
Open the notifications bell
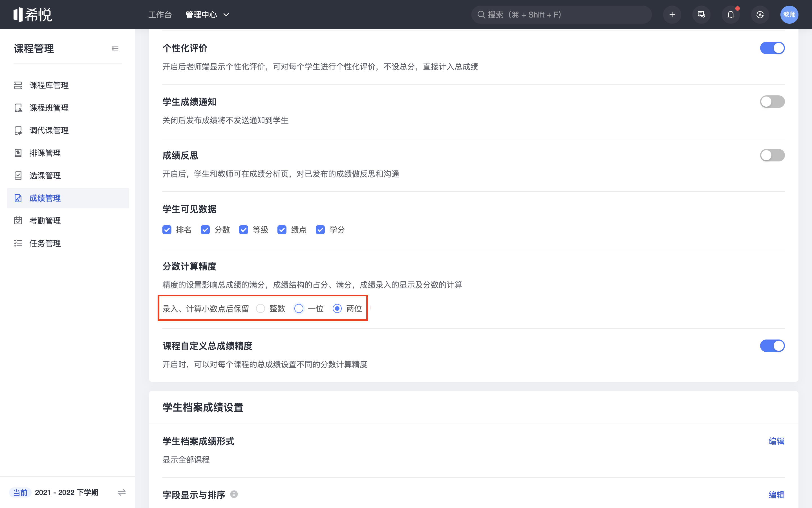(731, 14)
